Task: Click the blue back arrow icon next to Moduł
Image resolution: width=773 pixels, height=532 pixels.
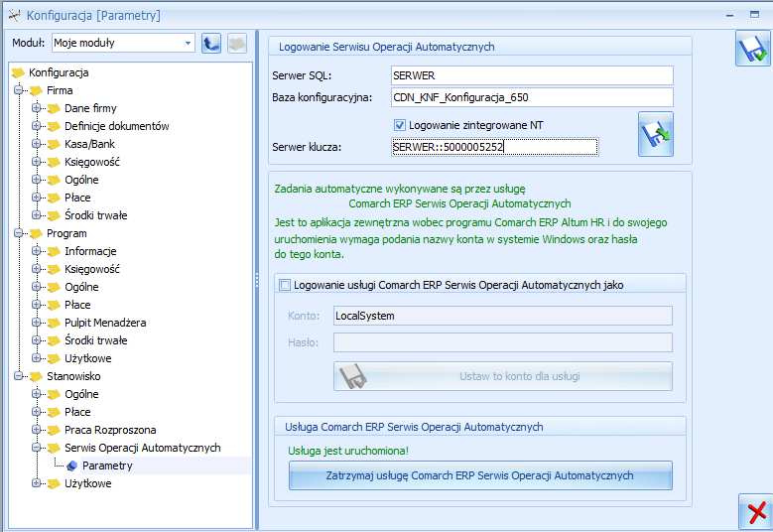Action: point(211,44)
